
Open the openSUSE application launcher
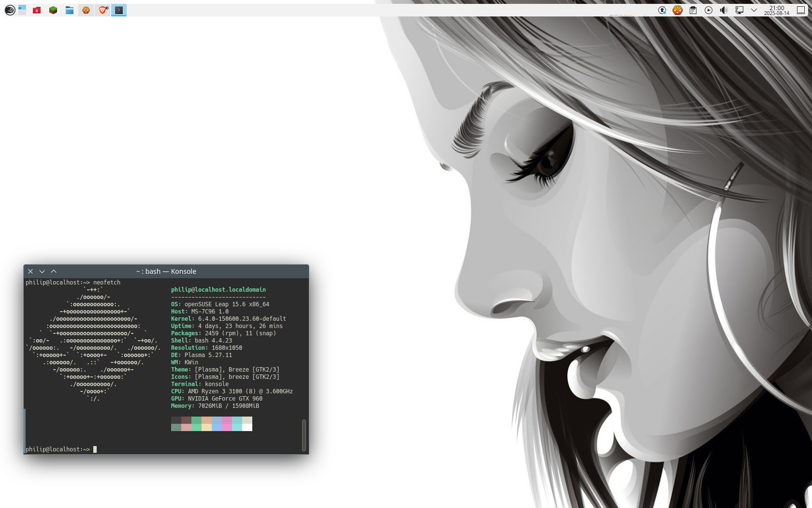(10, 10)
